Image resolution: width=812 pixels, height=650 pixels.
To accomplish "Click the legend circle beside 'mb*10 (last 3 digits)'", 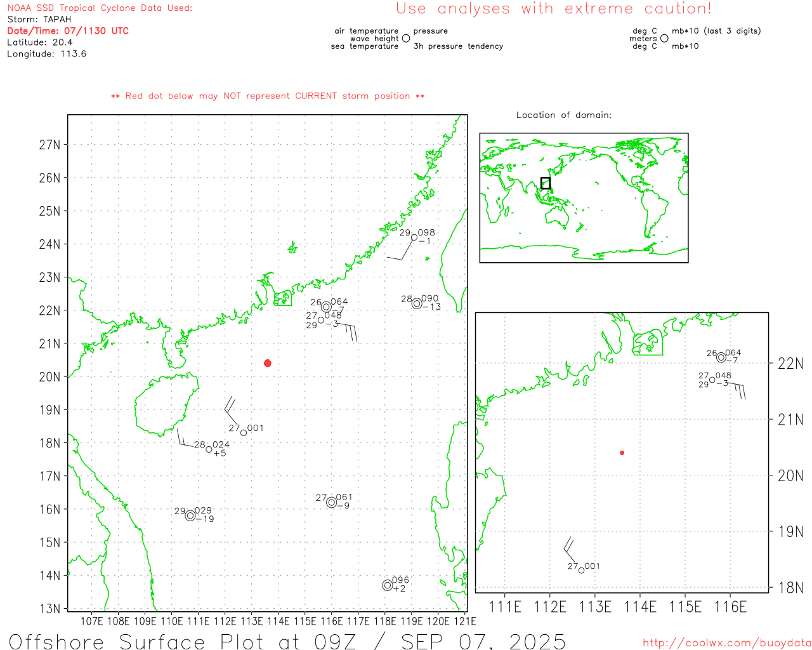I will click(664, 38).
